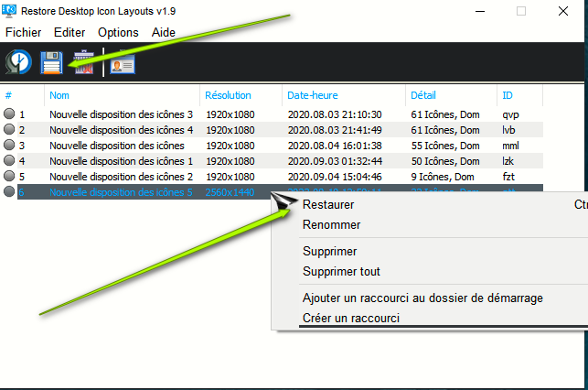The image size is (588, 390).
Task: Open the Options menu
Action: [x=118, y=32]
